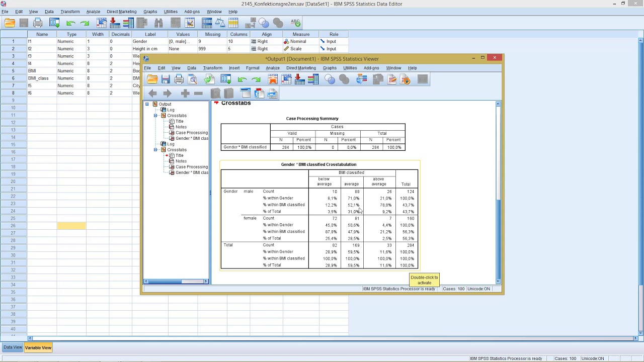Open Direct Marketing menu in Data Editor

121,12
